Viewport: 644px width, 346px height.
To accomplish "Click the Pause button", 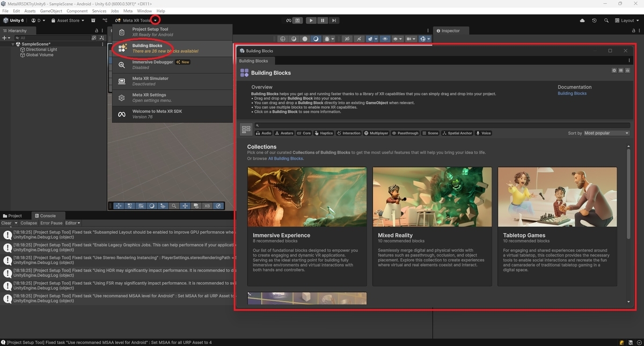I will tap(323, 20).
